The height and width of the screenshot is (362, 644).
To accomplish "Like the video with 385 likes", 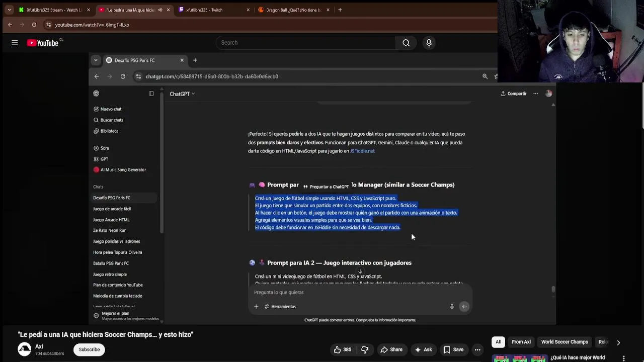I will click(x=342, y=349).
